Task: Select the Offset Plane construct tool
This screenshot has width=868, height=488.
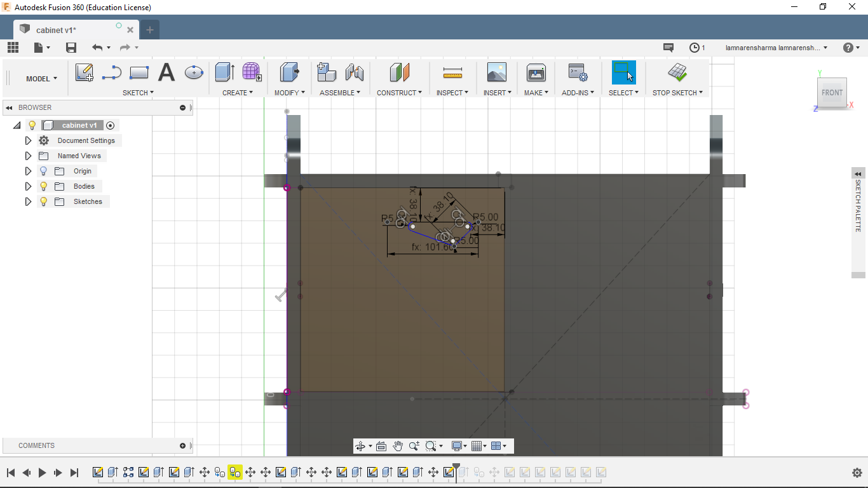Action: (x=400, y=72)
